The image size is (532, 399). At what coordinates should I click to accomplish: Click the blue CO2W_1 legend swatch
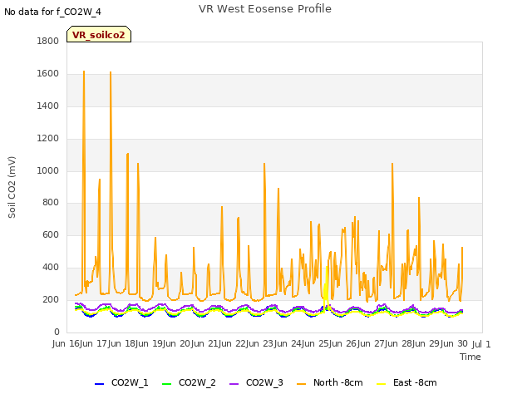99,384
